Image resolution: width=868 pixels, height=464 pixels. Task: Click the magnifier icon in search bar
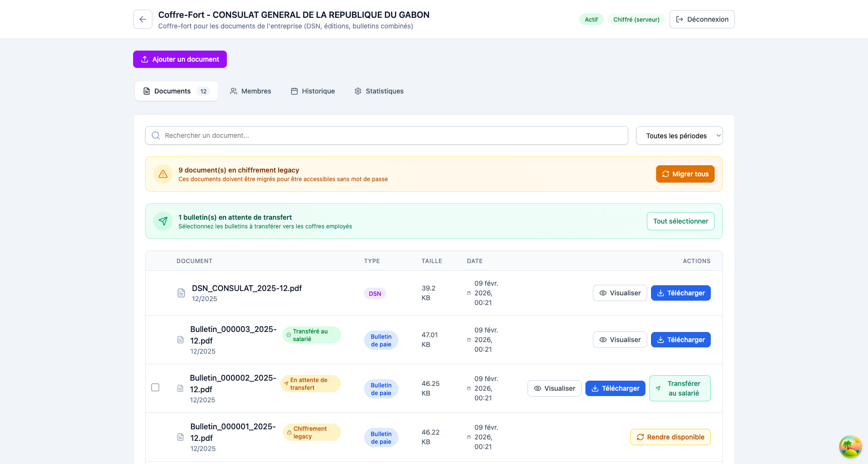click(156, 135)
